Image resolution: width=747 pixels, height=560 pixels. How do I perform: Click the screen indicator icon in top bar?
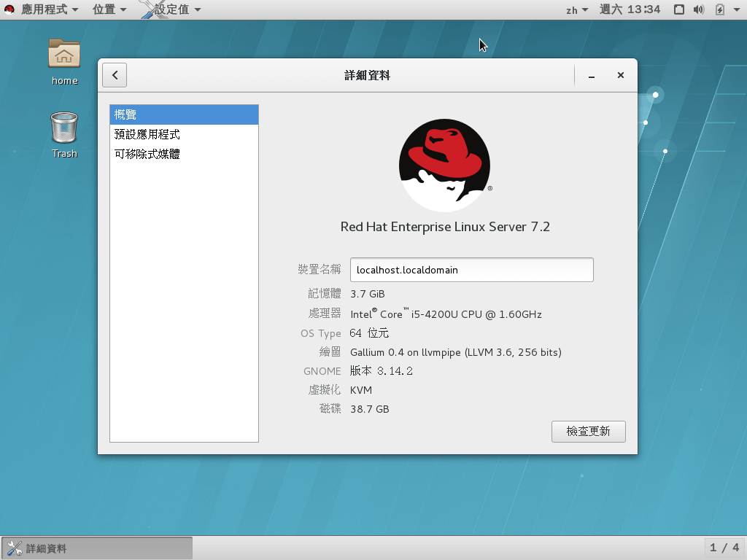[680, 9]
